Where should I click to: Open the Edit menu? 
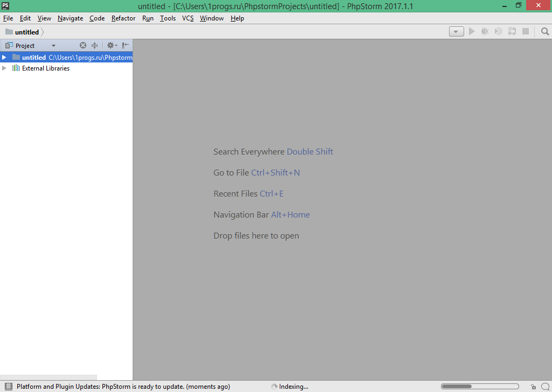[25, 18]
